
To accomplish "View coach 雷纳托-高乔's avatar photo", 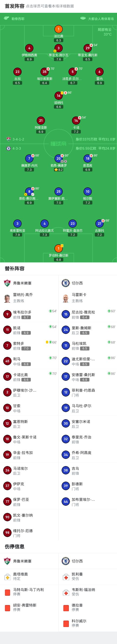I will [7, 298].
